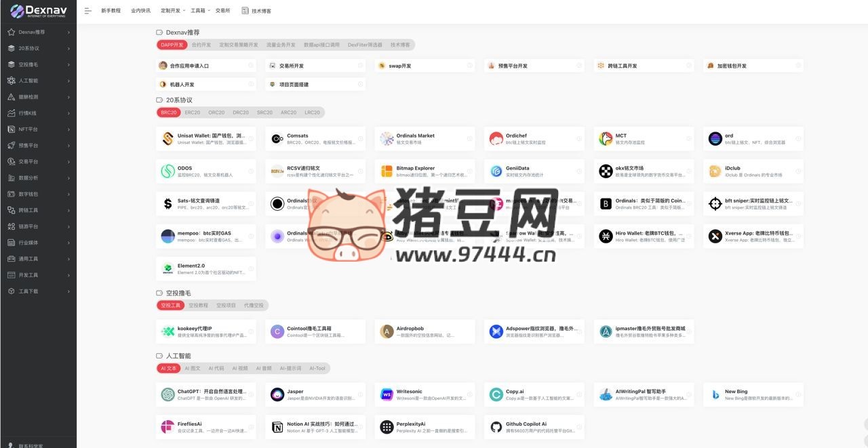868x448 pixels.
Task: Click the eye icon on Airdropbob card
Action: click(470, 331)
